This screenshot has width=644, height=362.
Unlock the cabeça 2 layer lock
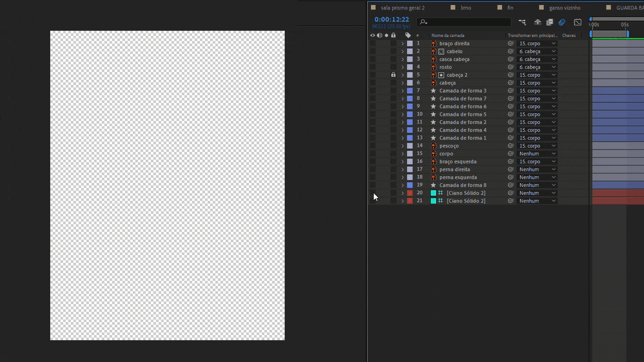coord(393,75)
